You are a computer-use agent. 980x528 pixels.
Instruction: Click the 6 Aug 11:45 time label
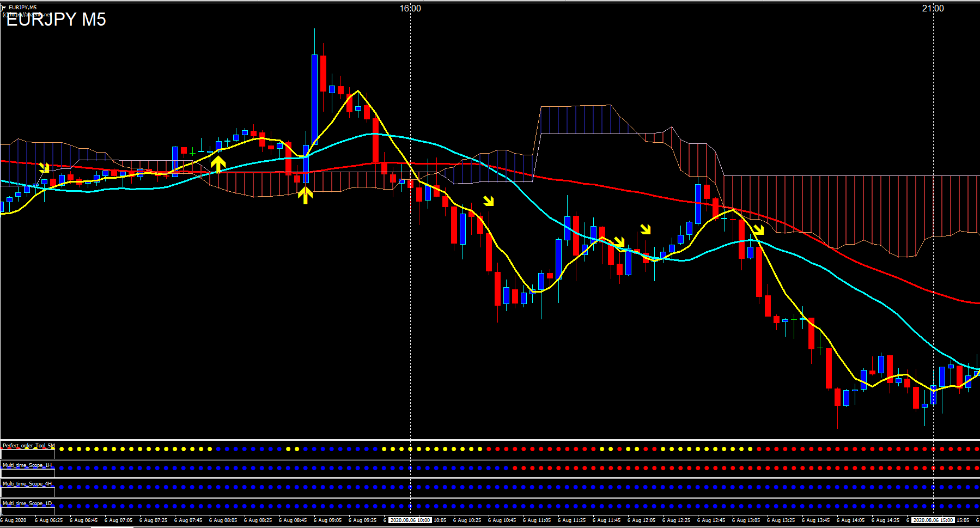[x=608, y=520]
